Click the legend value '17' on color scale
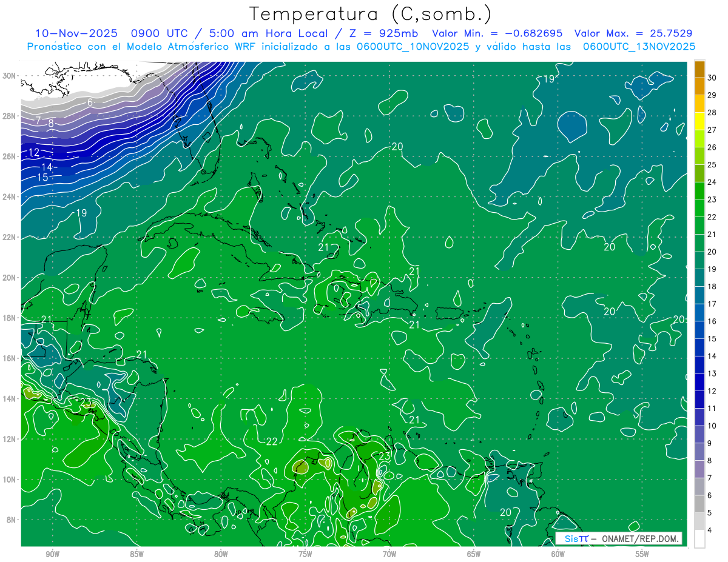Image resolution: width=728 pixels, height=562 pixels. tap(712, 304)
